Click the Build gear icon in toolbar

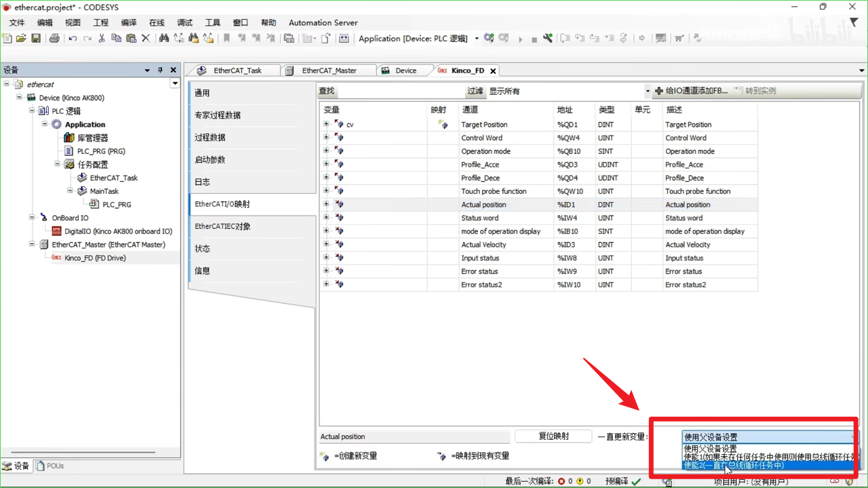[x=489, y=39]
